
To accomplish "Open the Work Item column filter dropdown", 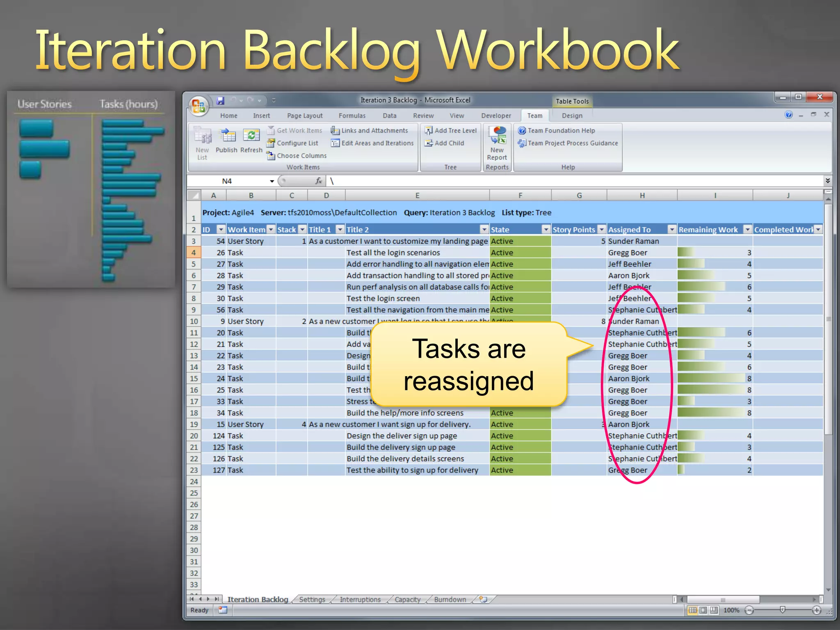I will pos(271,229).
